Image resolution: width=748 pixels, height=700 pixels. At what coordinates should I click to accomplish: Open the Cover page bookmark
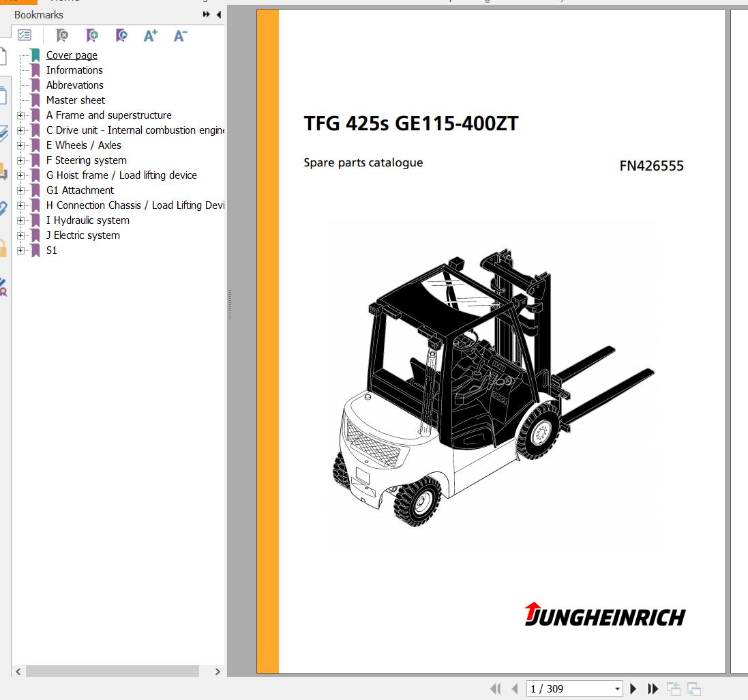(x=72, y=55)
